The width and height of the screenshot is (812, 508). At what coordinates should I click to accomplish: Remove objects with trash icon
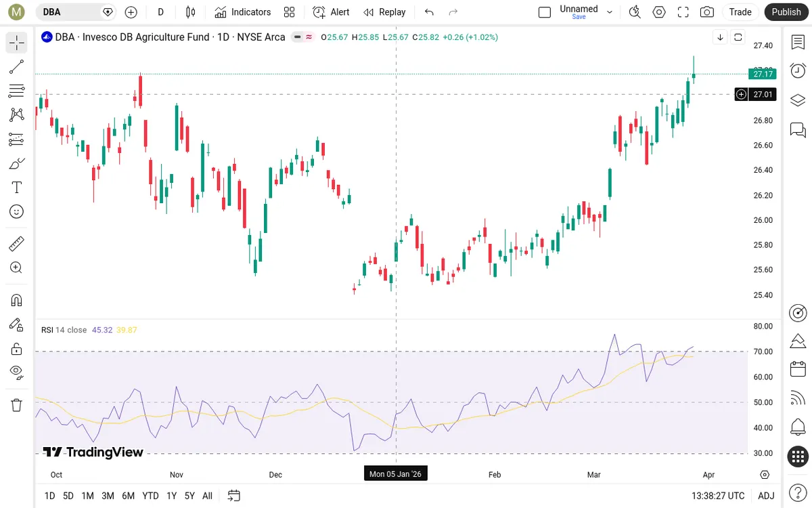[17, 405]
